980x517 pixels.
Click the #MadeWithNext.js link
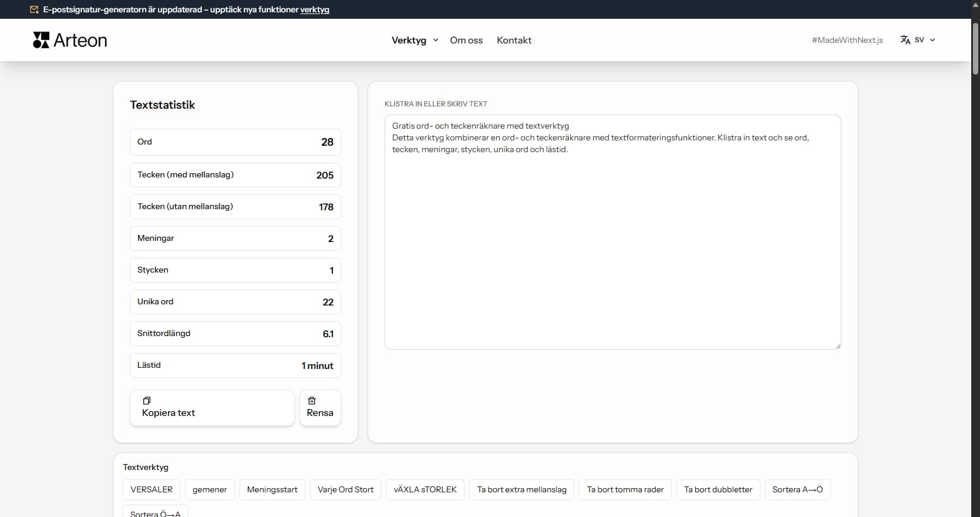click(847, 40)
